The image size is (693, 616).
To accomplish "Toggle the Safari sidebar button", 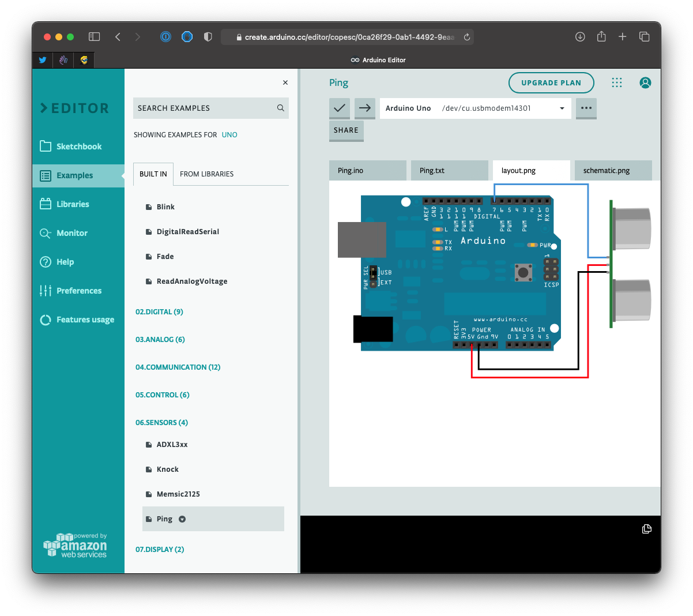I will coord(94,37).
